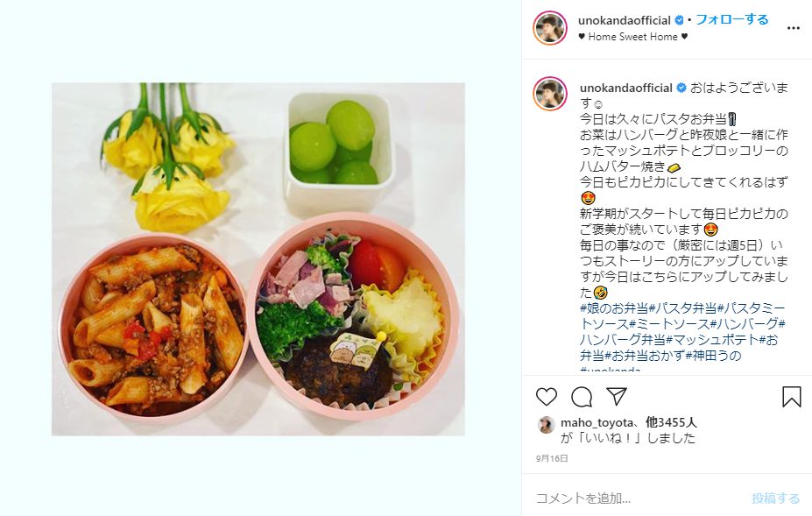This screenshot has height=516, width=812.
Task: Open hashtag #パスタ弁当
Action: pyautogui.click(x=682, y=308)
